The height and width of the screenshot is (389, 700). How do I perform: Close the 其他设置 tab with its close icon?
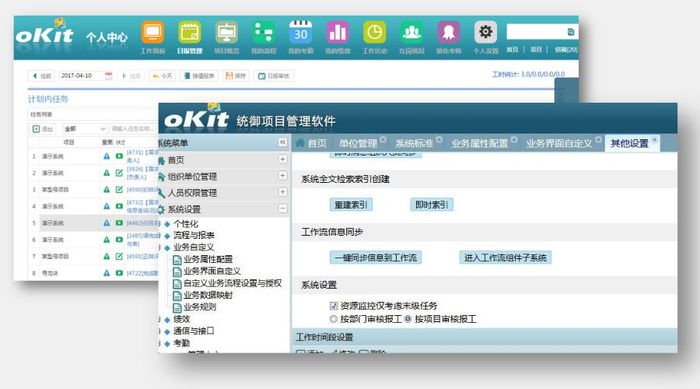tap(654, 140)
